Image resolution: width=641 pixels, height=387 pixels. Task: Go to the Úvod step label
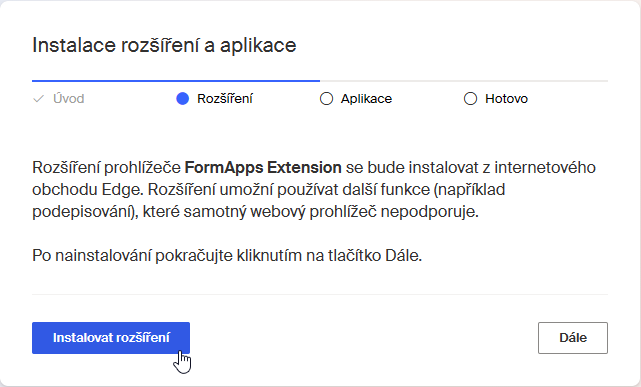point(69,98)
